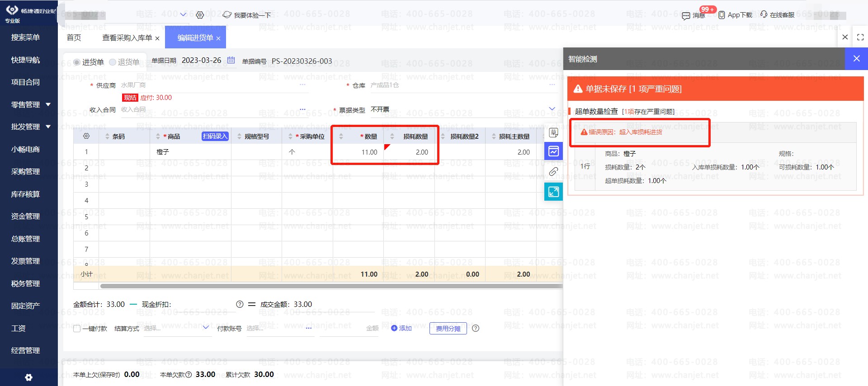Open 在线客服 online support
Viewport: 868px width, 386px height.
point(777,15)
